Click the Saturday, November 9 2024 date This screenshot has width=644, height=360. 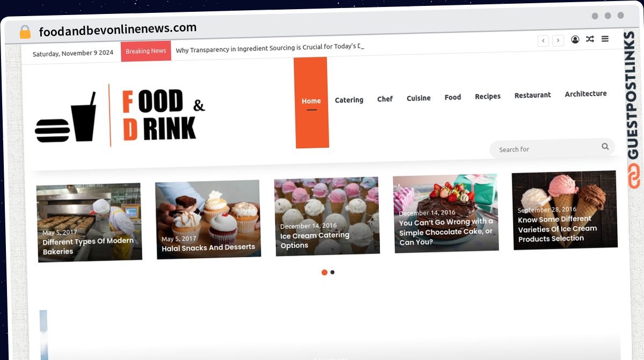click(x=73, y=53)
